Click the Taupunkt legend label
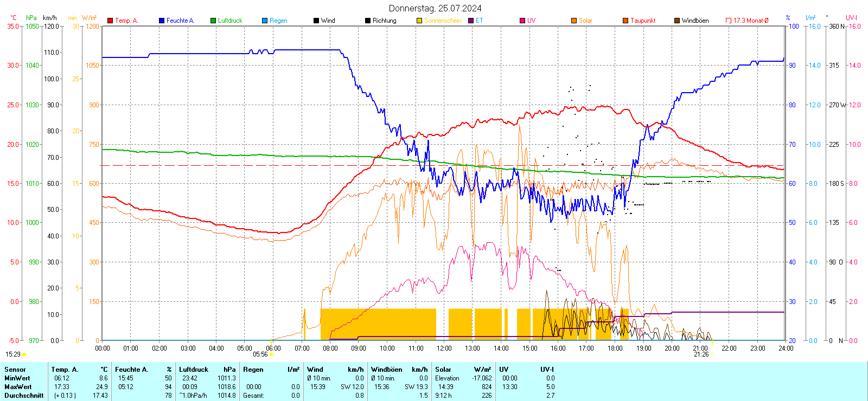 643,21
